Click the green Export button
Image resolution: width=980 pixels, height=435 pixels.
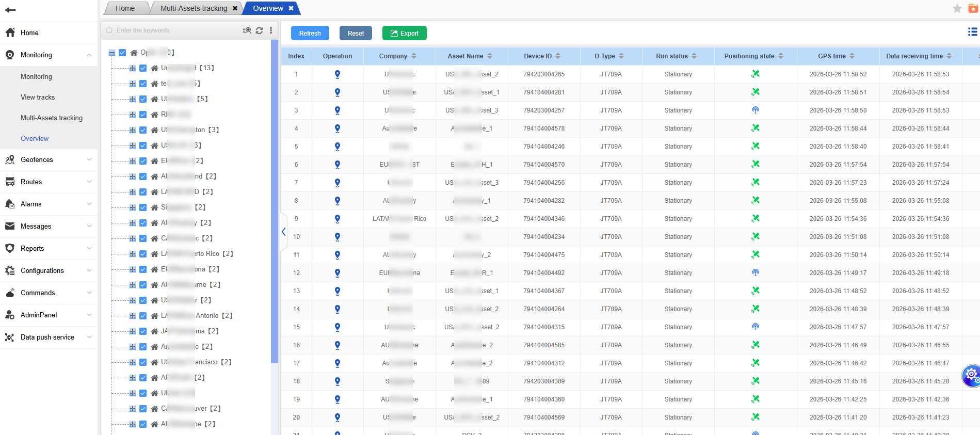pyautogui.click(x=404, y=33)
